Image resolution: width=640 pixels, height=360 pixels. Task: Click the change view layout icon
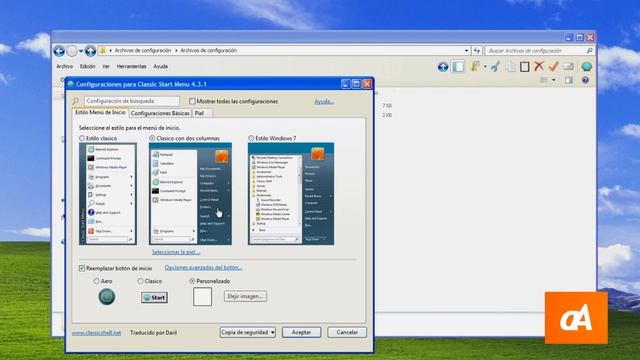(544, 80)
